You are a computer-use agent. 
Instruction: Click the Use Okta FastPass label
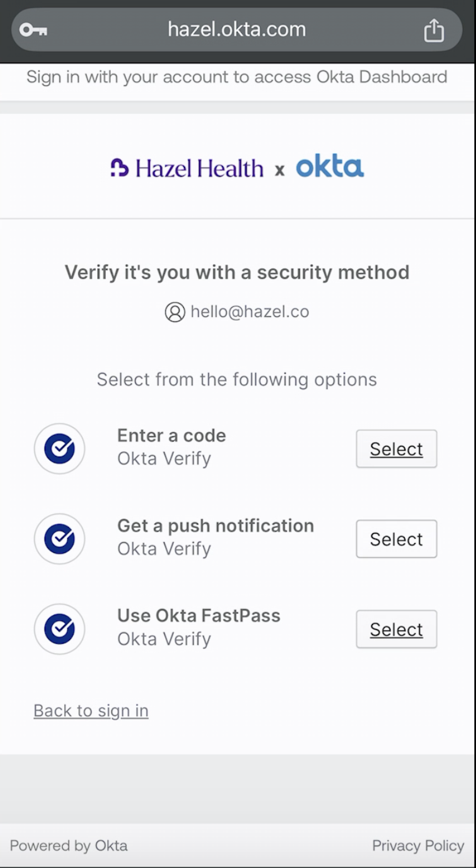199,615
